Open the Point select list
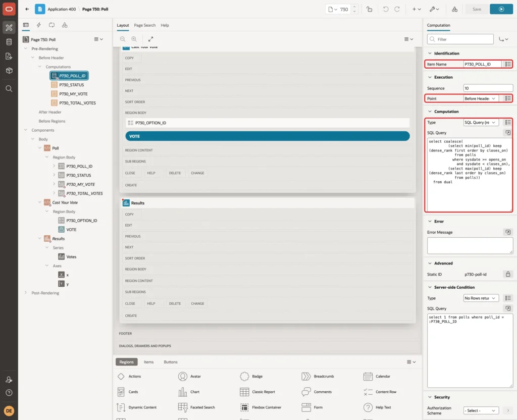Viewport: 517px width, 420px height. pos(481,98)
